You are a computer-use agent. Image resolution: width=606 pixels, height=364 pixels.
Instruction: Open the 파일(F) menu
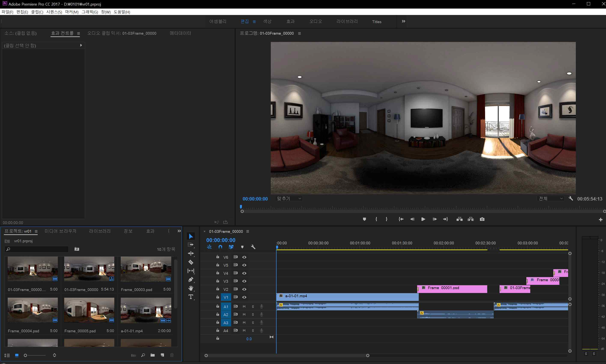[7, 12]
